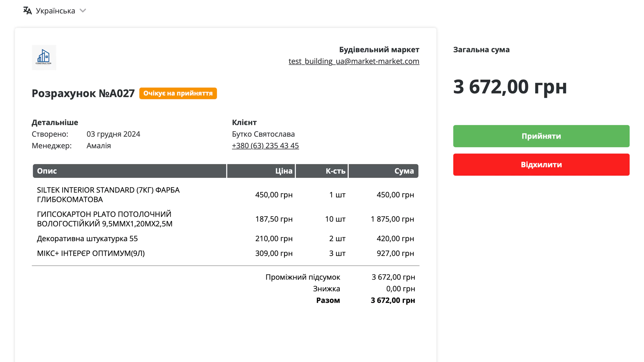Click the Опис column header
The height and width of the screenshot is (362, 644).
[130, 171]
